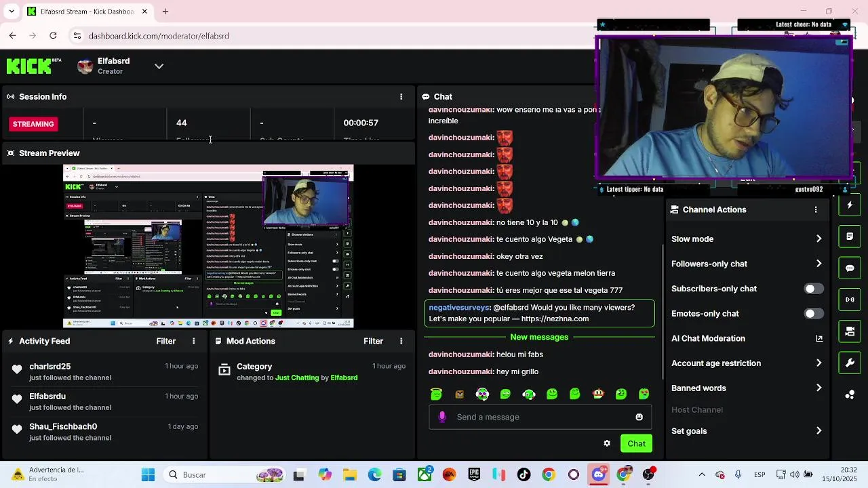The height and width of the screenshot is (488, 868).
Task: Click the Stream Preview thumbnail
Action: [x=208, y=247]
